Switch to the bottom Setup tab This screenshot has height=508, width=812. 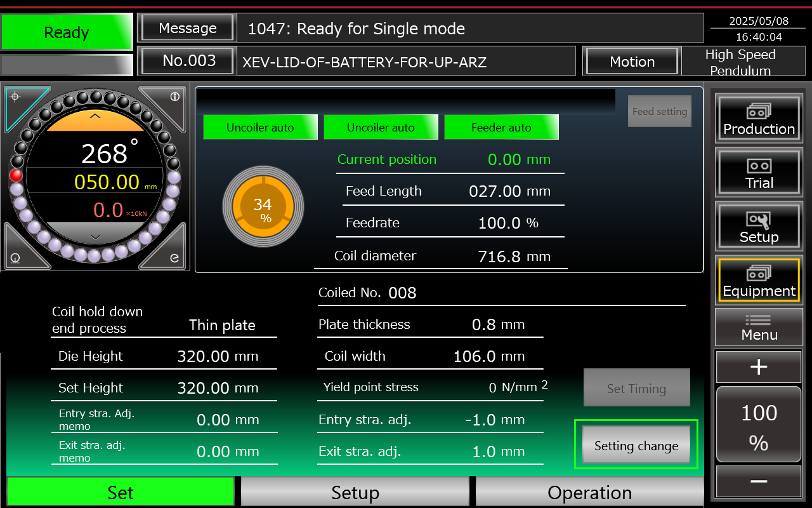(x=355, y=493)
